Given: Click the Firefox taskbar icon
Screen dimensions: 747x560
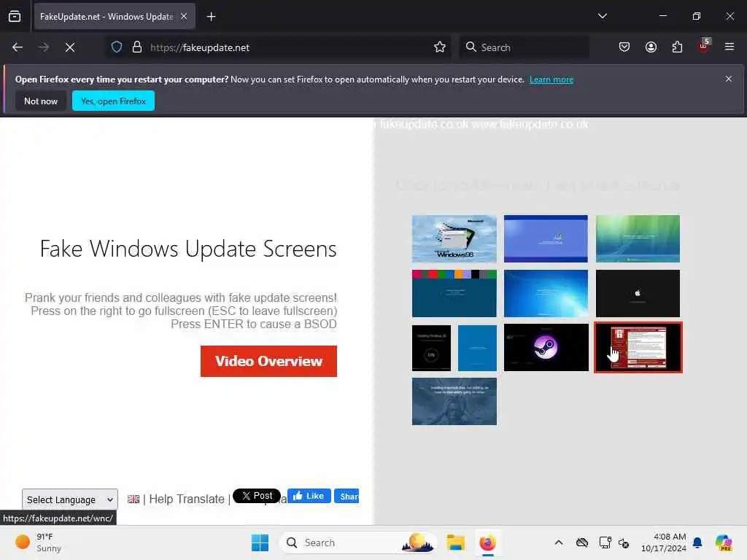Looking at the screenshot, I should tap(487, 542).
